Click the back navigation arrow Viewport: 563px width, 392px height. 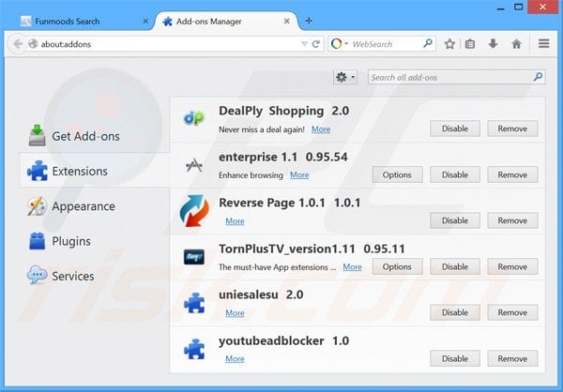(x=17, y=44)
